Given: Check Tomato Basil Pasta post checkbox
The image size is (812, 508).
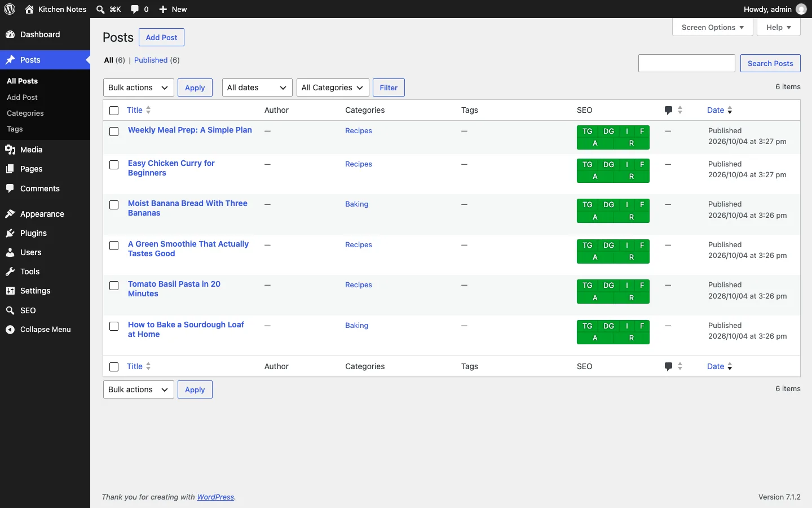Looking at the screenshot, I should tap(114, 286).
